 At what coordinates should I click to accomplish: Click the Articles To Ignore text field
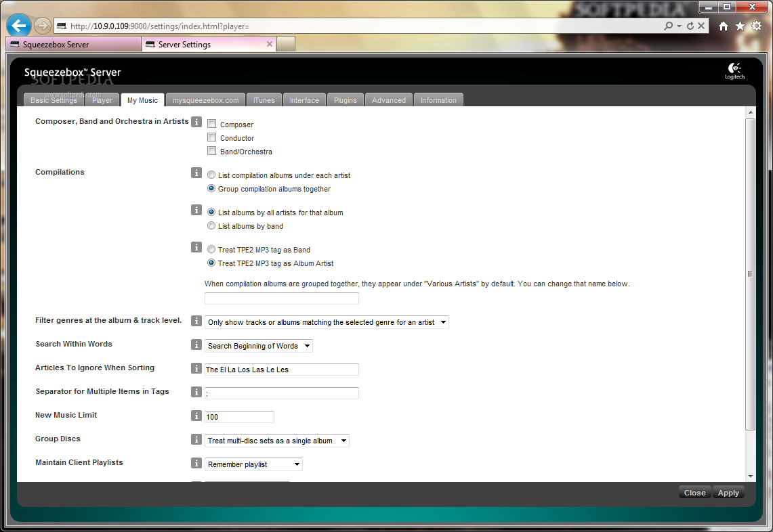click(282, 370)
